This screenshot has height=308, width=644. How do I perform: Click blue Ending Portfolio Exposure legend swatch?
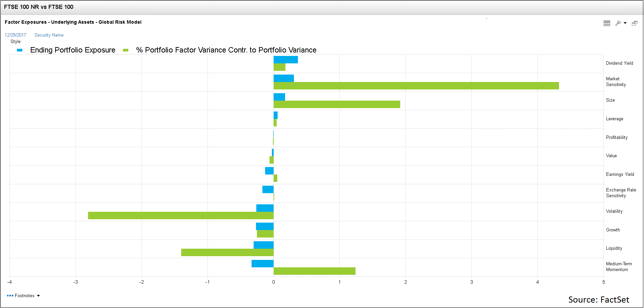20,50
